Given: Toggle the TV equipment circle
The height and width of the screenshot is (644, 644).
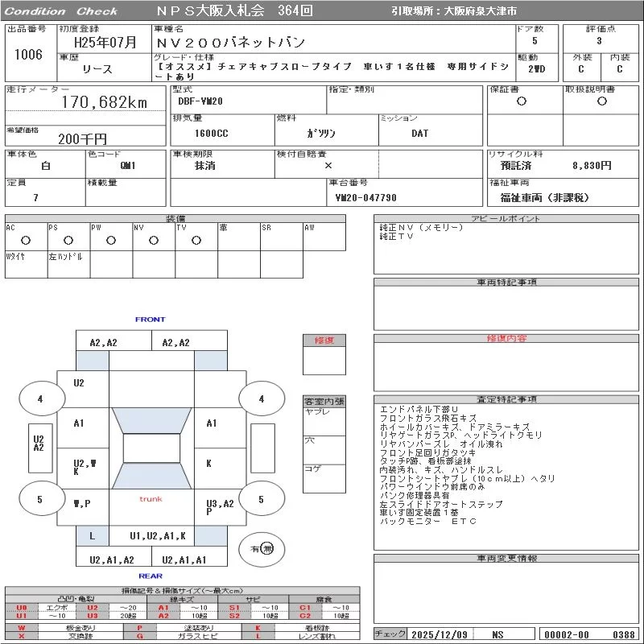Looking at the screenshot, I should [x=196, y=240].
